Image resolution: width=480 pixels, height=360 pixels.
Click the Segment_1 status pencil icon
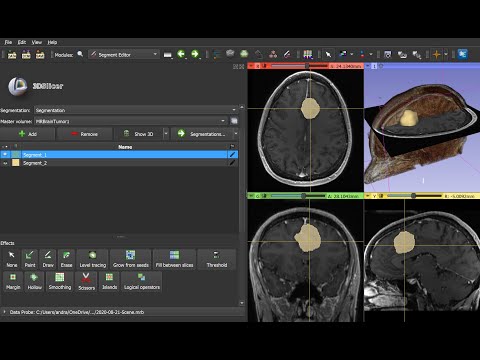click(x=232, y=154)
